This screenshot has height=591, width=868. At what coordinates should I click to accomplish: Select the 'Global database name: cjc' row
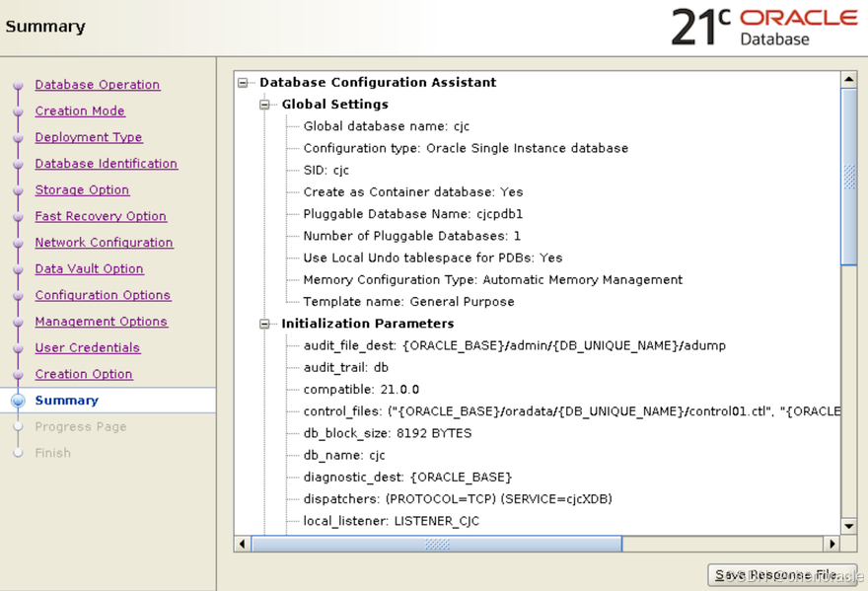tap(387, 126)
